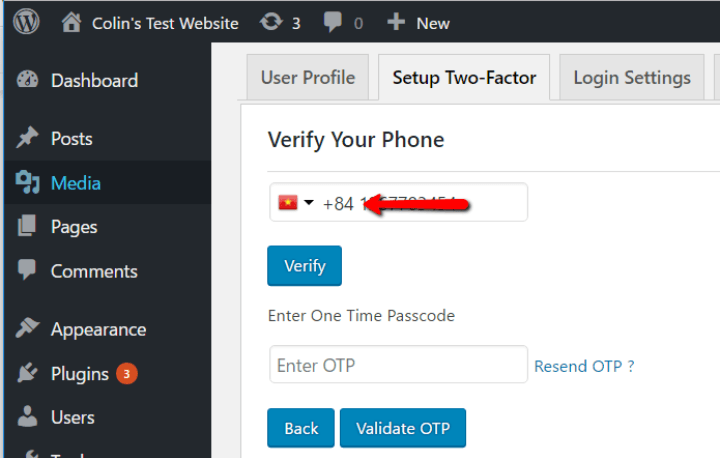Open the Login Settings tab
720x458 pixels.
pos(632,77)
